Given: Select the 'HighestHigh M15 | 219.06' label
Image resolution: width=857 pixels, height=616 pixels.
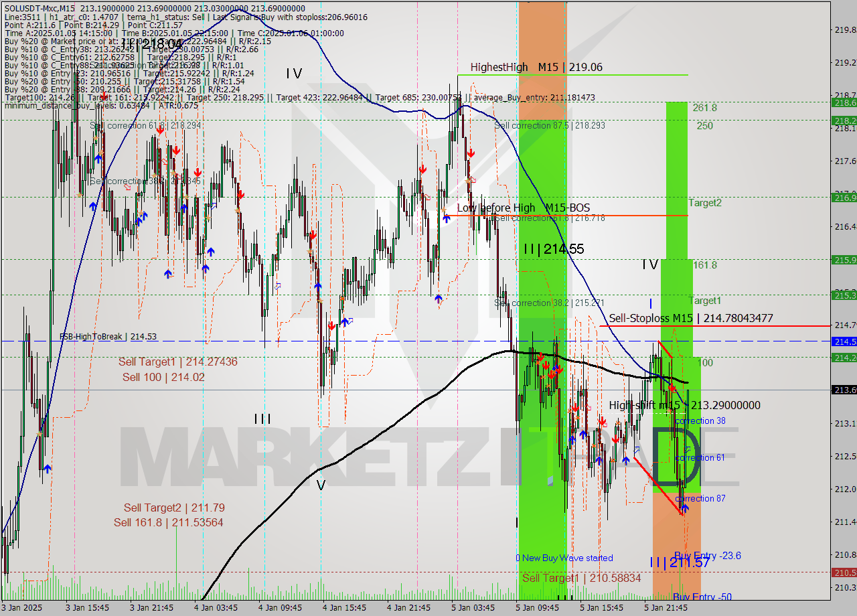Looking at the screenshot, I should (536, 67).
